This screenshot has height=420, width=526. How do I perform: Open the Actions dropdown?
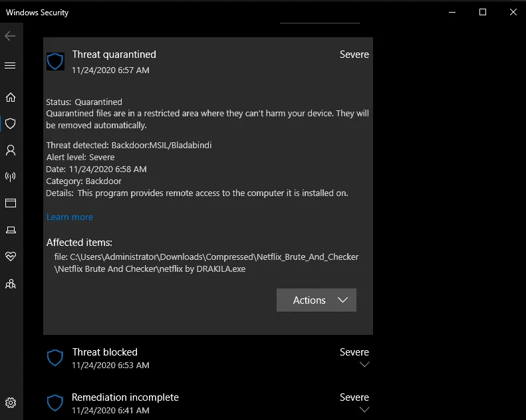317,300
